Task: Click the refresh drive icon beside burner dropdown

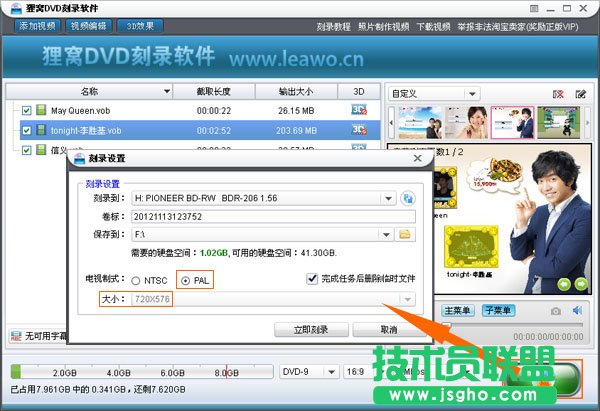Action: 408,198
